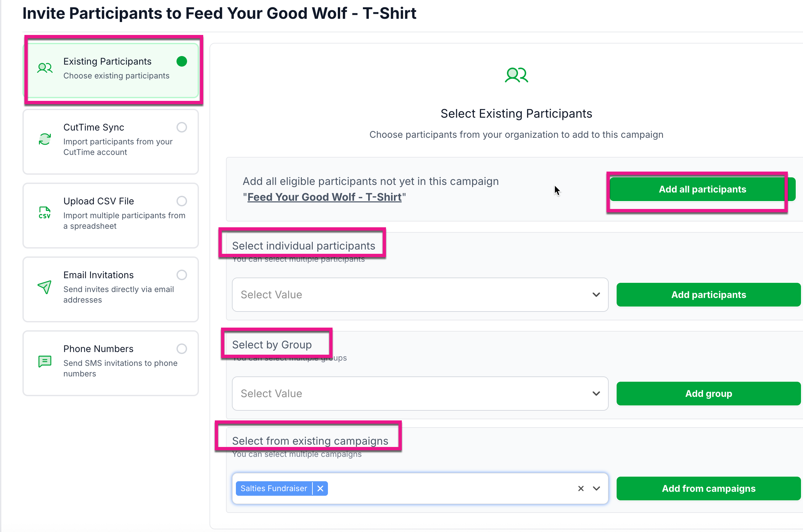Click the Phone Numbers SMS message icon
The height and width of the screenshot is (532, 803).
point(45,361)
